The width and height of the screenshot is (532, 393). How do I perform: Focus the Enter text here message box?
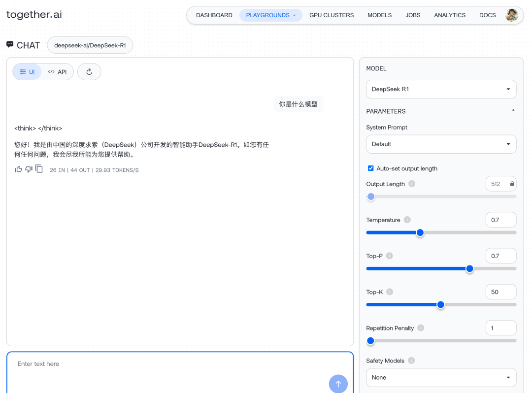pyautogui.click(x=180, y=372)
